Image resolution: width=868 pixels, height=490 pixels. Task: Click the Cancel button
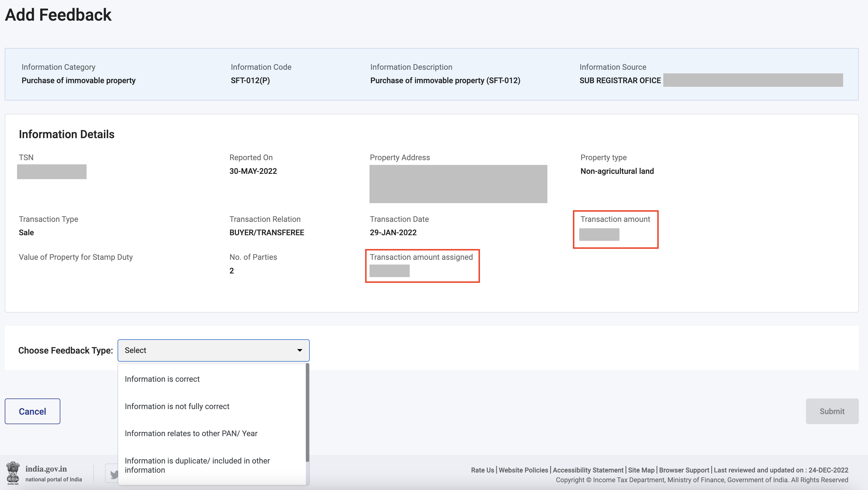[32, 411]
